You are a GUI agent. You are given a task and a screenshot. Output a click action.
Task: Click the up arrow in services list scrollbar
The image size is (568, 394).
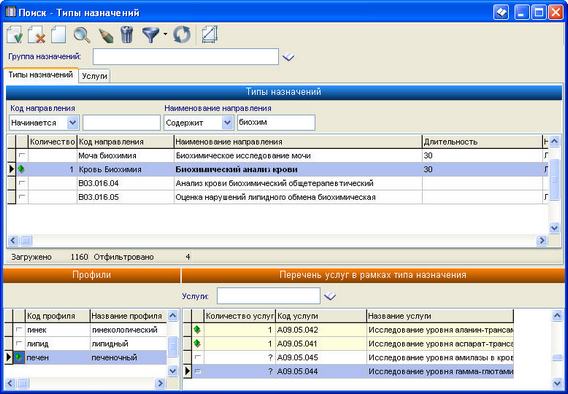[557, 315]
